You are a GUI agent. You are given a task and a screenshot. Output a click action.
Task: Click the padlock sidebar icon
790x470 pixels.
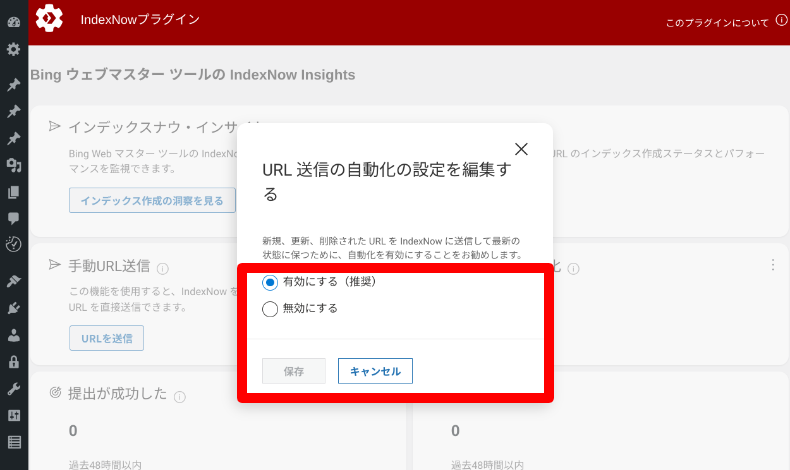tap(14, 362)
